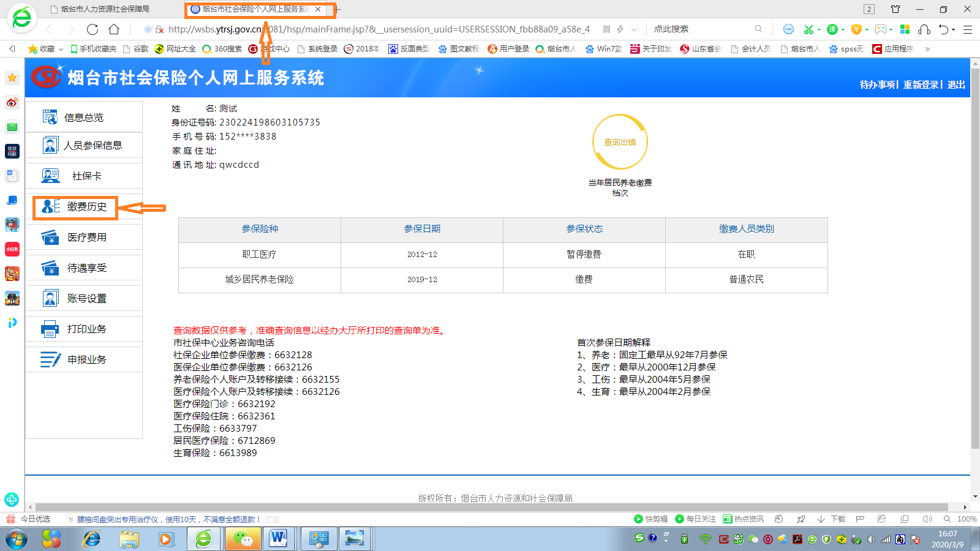Click the headphones icon in toolbar

925,29
